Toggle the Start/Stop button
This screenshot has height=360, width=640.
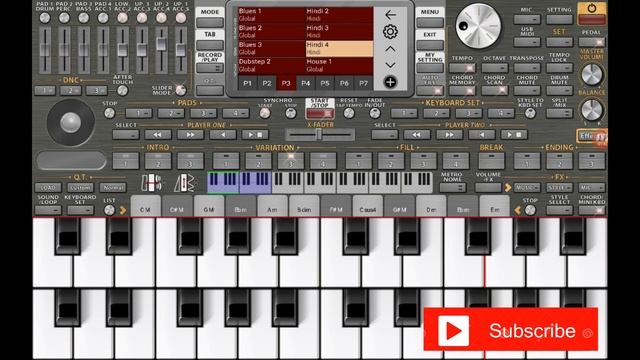320,113
